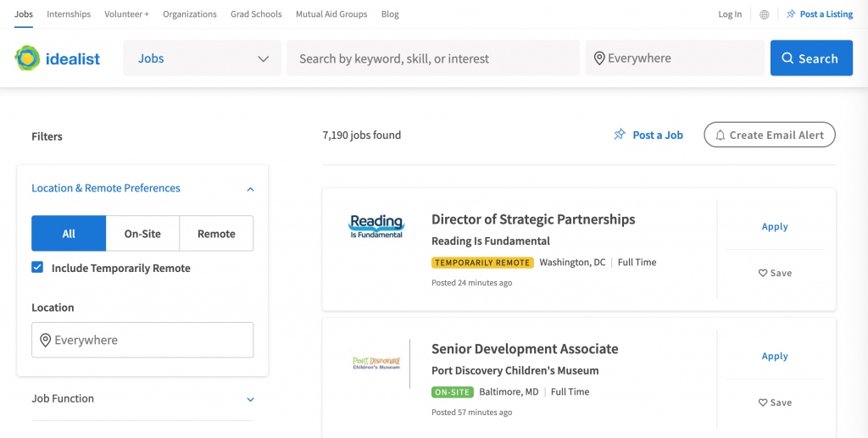Click Port Discovery Children's Museum organization name

[515, 370]
